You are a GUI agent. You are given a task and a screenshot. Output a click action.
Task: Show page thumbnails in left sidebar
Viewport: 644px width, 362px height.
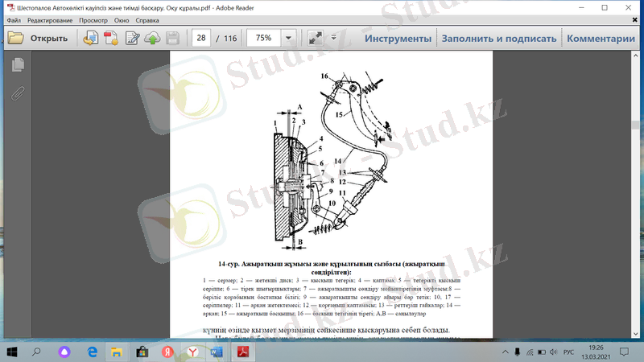pyautogui.click(x=18, y=66)
